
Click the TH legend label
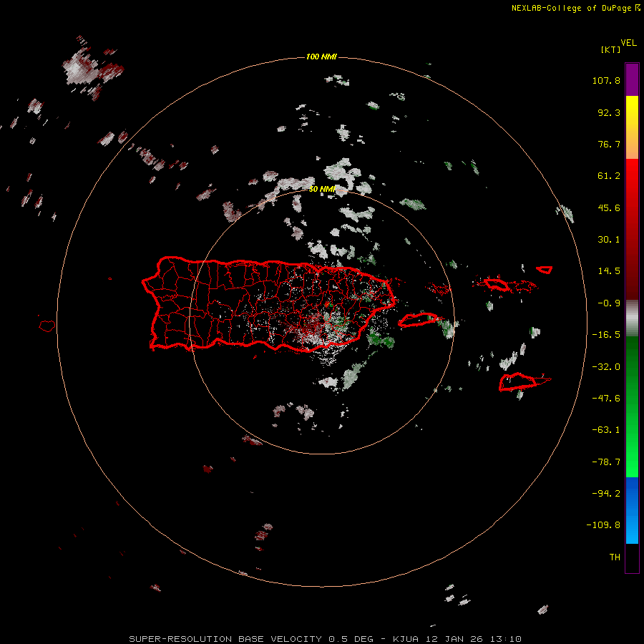615,557
